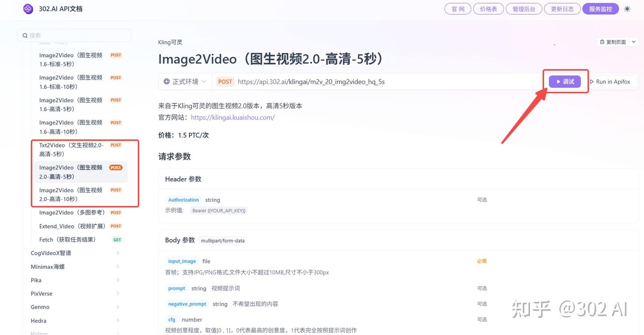Click the prompt parameter tag
644x335 pixels.
pos(177,288)
